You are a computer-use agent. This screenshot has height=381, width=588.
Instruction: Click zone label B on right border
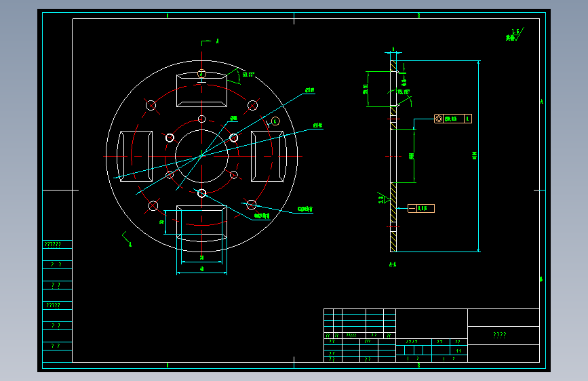pyautogui.click(x=541, y=279)
